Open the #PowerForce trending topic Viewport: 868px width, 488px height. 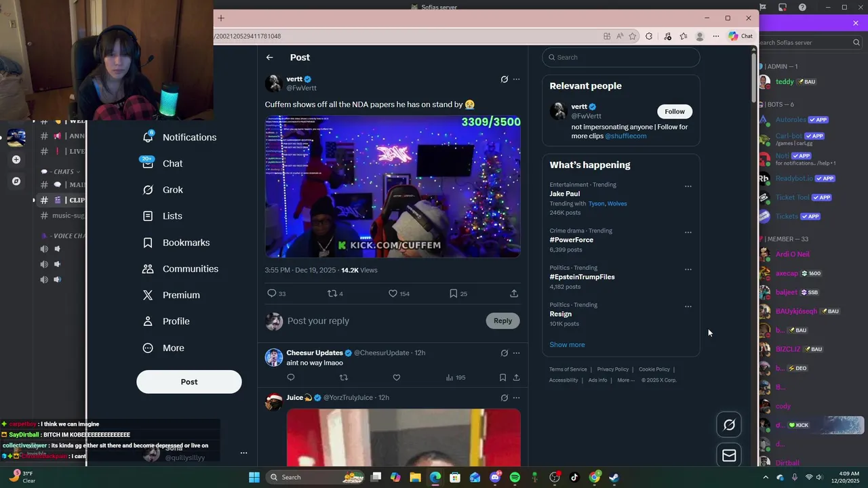point(571,240)
